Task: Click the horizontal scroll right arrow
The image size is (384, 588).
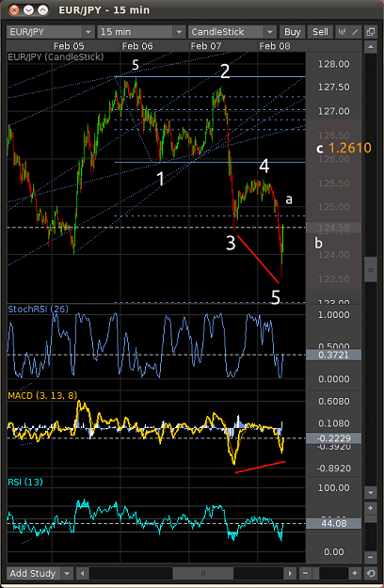Action: click(290, 573)
